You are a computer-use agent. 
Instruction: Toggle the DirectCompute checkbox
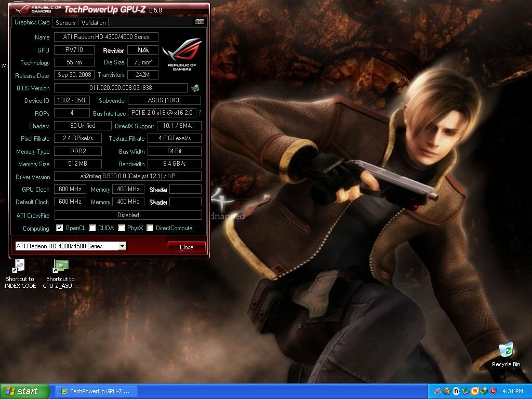[x=150, y=228]
